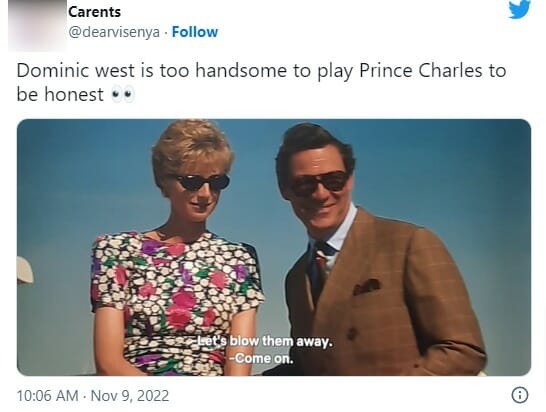The image size is (546, 412).
Task: Follow the @dearvisenya account
Action: pyautogui.click(x=195, y=32)
